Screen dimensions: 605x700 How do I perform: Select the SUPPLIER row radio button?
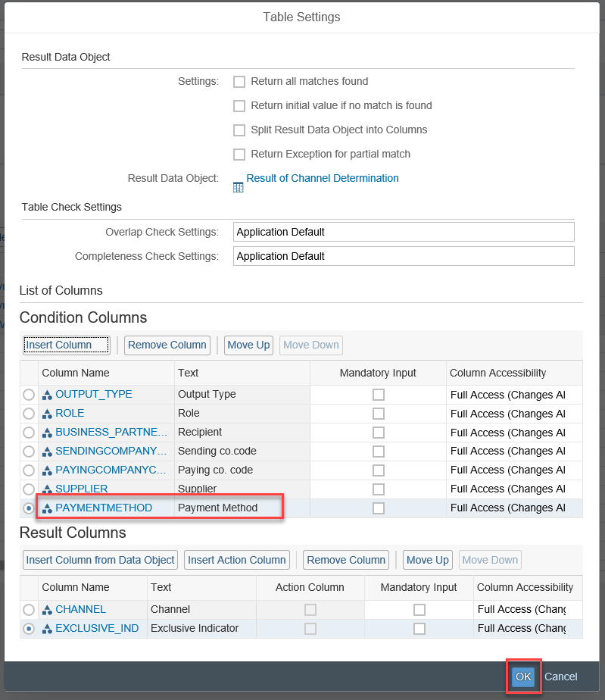point(29,489)
